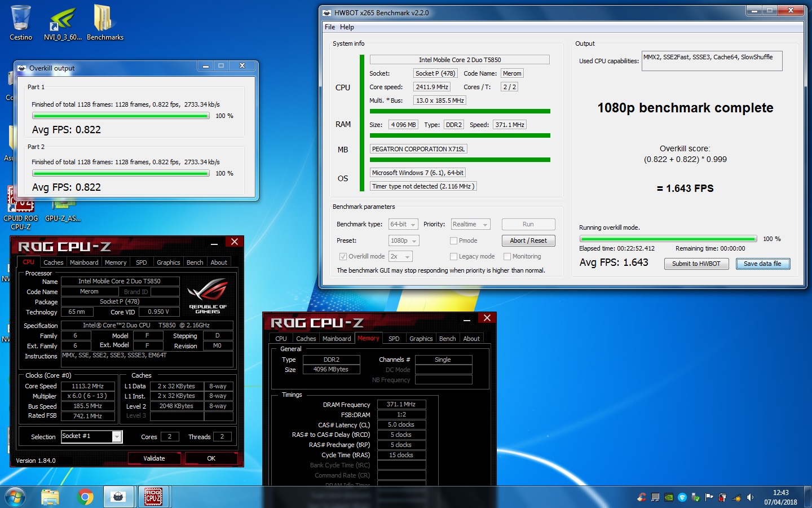Click the Part 1 progress bar
The width and height of the screenshot is (812, 508).
[121, 116]
